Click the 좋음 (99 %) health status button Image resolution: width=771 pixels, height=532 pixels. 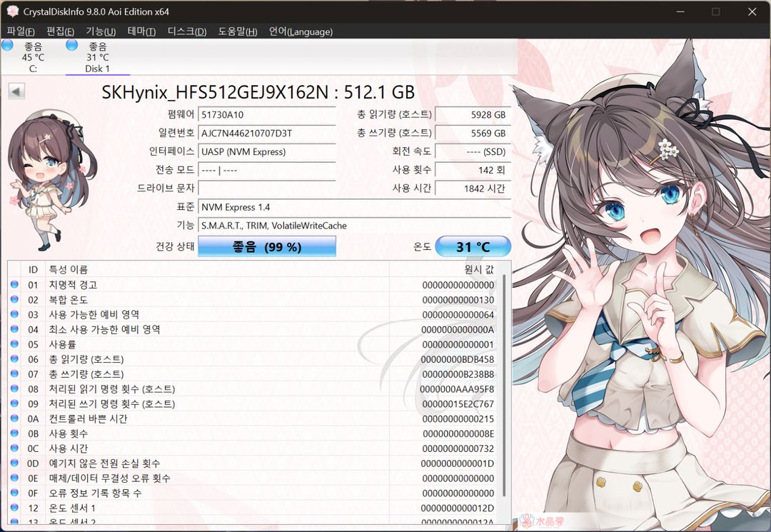coord(266,246)
